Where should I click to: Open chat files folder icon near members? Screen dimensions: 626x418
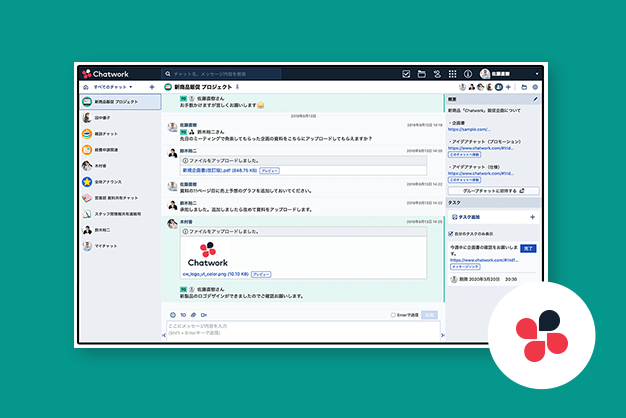pyautogui.click(x=524, y=87)
